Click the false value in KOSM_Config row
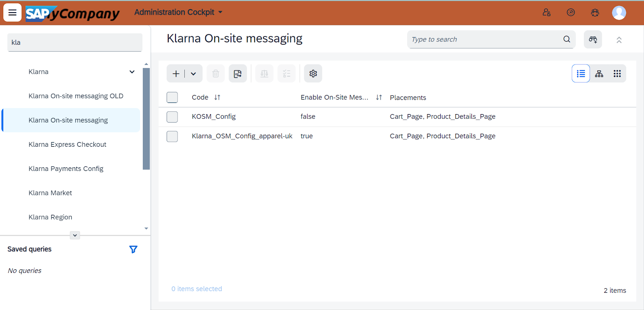Viewport: 644px width, 310px height. tap(308, 117)
